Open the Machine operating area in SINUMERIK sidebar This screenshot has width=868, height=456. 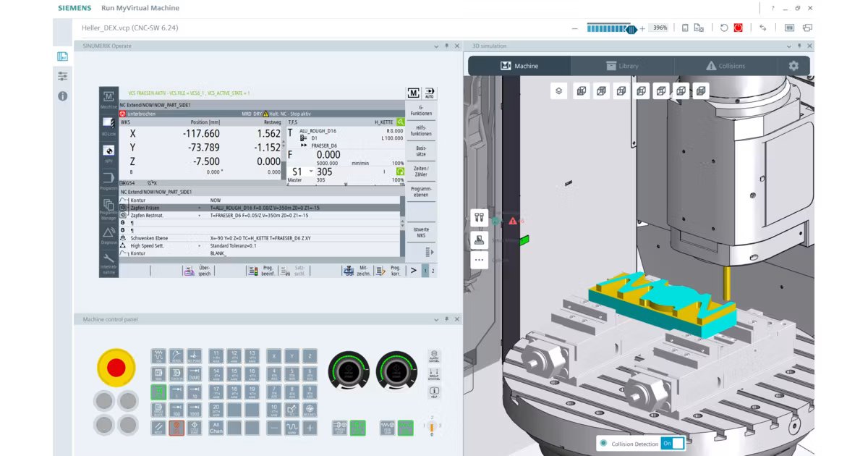coord(109,98)
